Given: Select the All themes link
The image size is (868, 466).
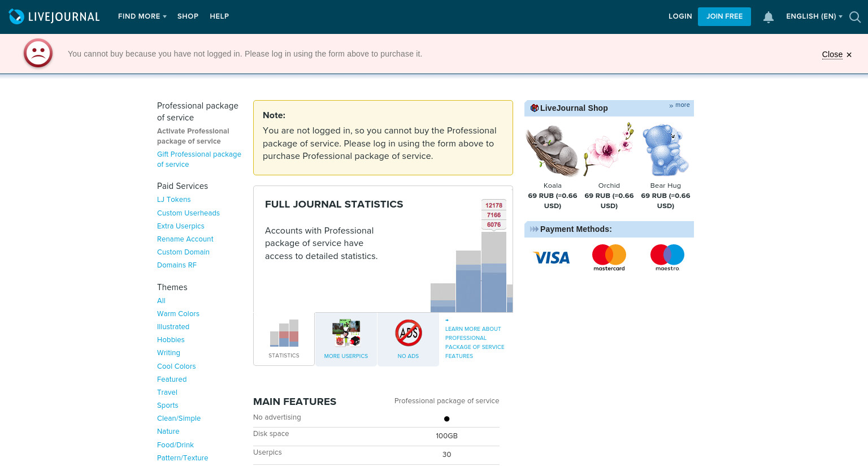Looking at the screenshot, I should point(161,301).
